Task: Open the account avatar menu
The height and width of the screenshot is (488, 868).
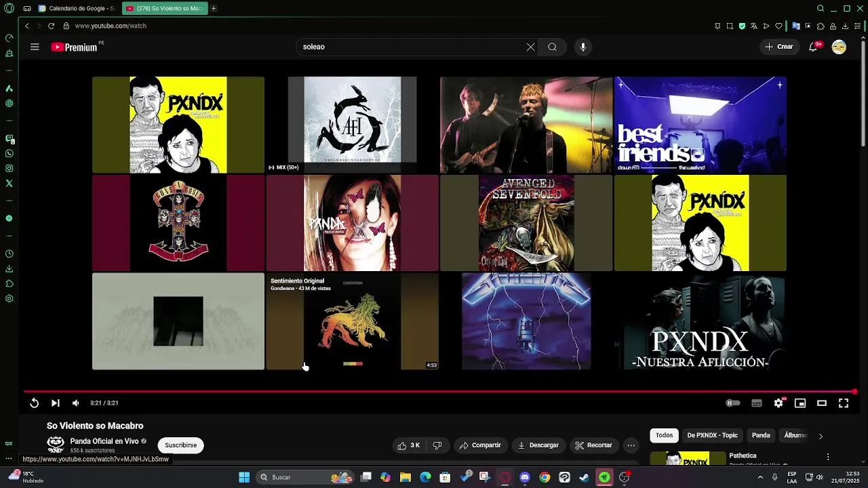Action: point(839,47)
